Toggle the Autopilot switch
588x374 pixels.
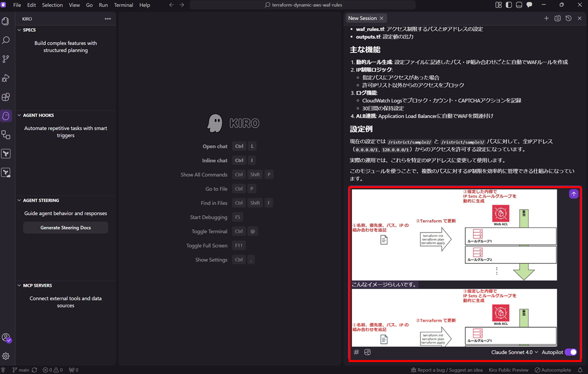pos(571,352)
